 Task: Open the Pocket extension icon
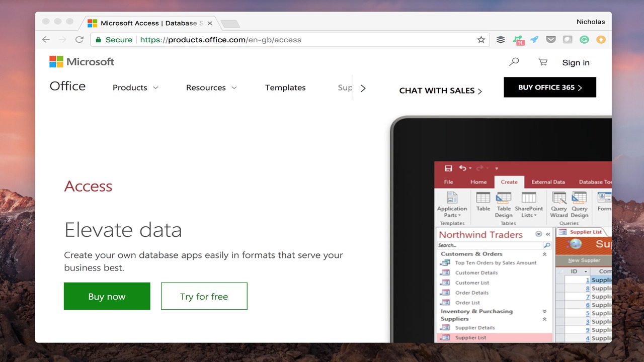pos(551,40)
